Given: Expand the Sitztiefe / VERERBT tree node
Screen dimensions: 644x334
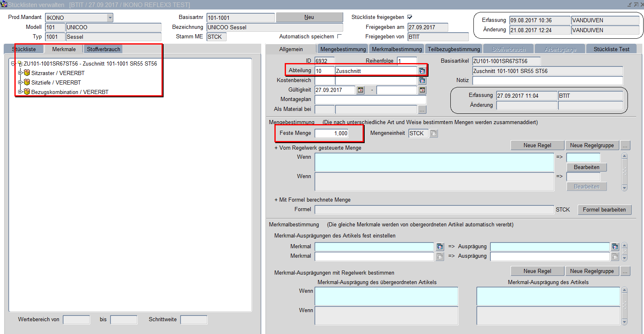Looking at the screenshot, I should pyautogui.click(x=20, y=82).
